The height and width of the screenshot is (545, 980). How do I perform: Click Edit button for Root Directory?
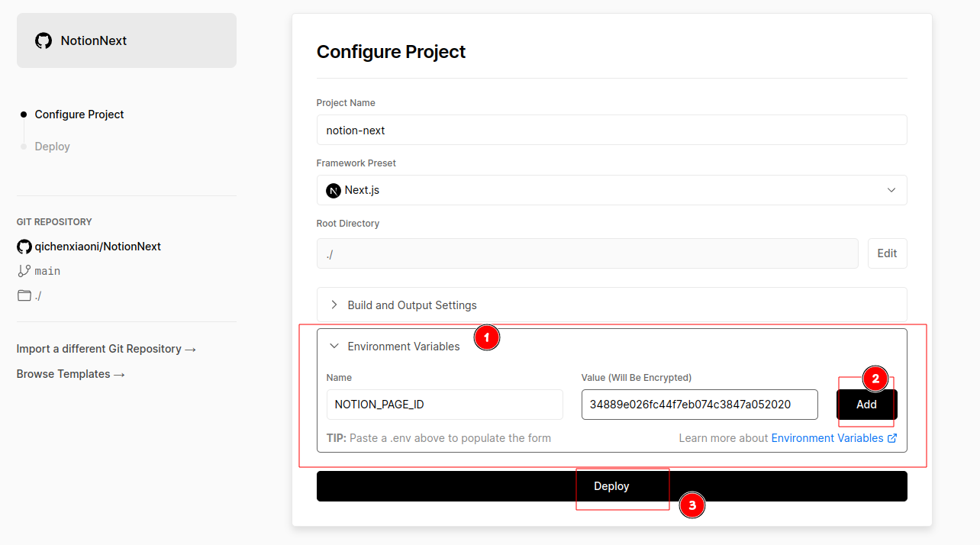pyautogui.click(x=887, y=253)
